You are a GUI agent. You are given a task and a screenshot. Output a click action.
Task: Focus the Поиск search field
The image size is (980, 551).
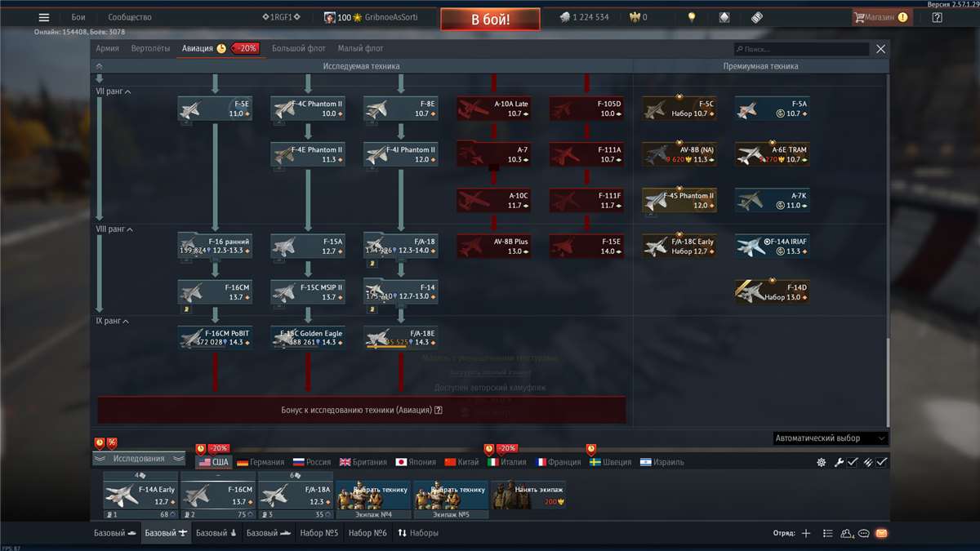[x=800, y=49]
